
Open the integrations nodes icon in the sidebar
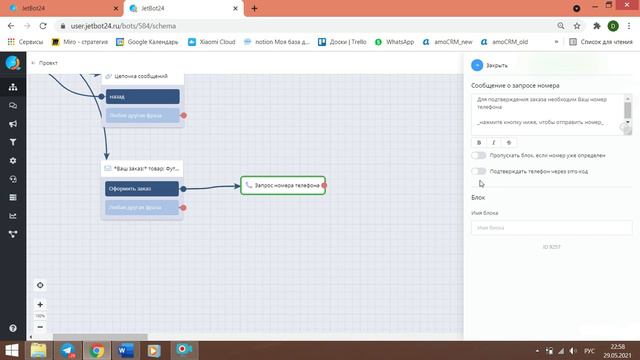tap(13, 234)
